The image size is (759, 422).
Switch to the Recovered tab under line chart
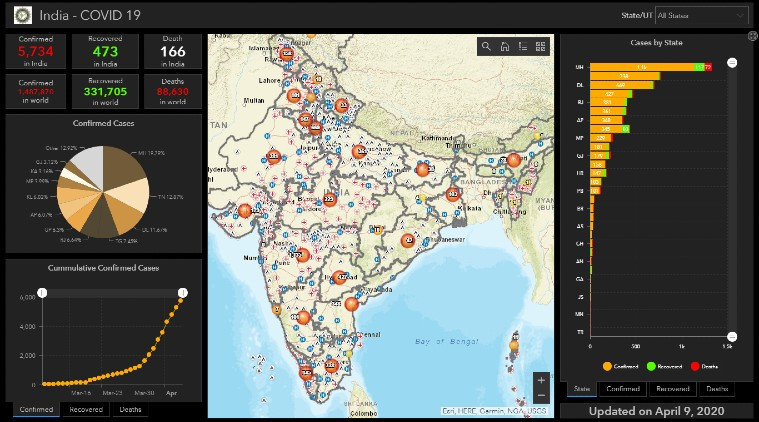pos(86,409)
